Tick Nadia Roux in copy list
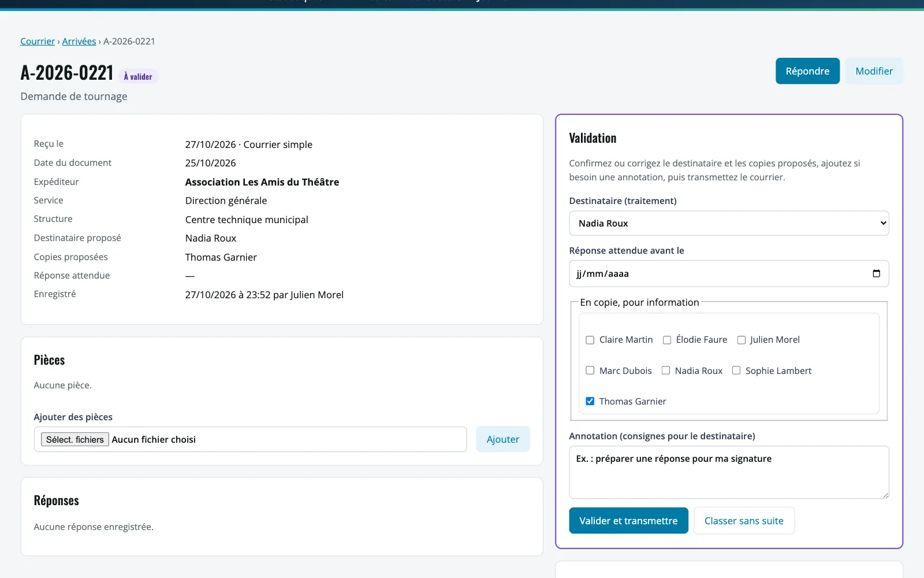The width and height of the screenshot is (924, 578). [666, 370]
